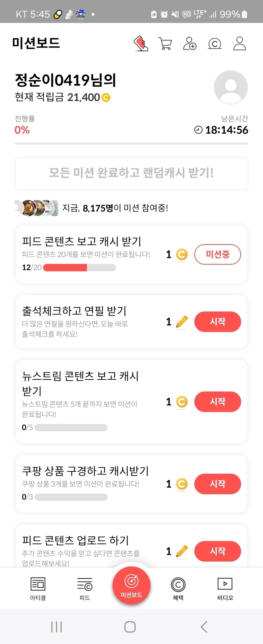Open the 비디오 tab
Screen dimensions: 263x644
click(225, 589)
